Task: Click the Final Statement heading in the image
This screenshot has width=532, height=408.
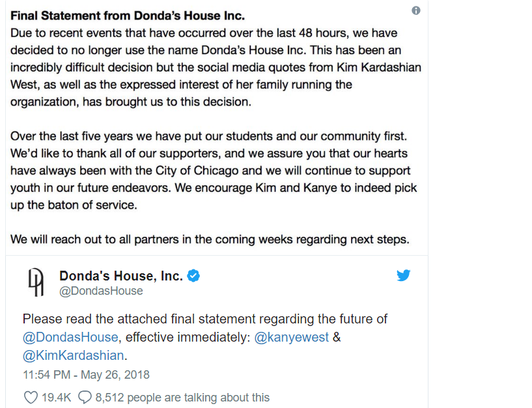Action: (128, 16)
